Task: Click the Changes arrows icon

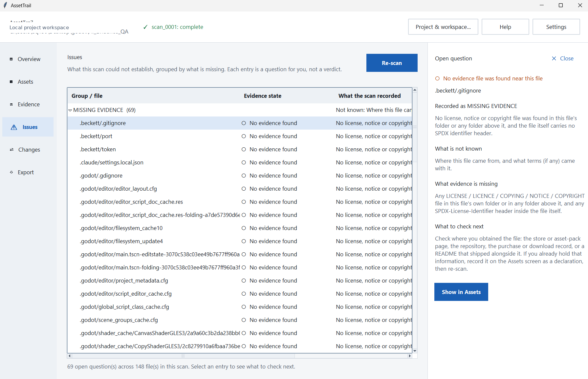Action: pos(11,150)
